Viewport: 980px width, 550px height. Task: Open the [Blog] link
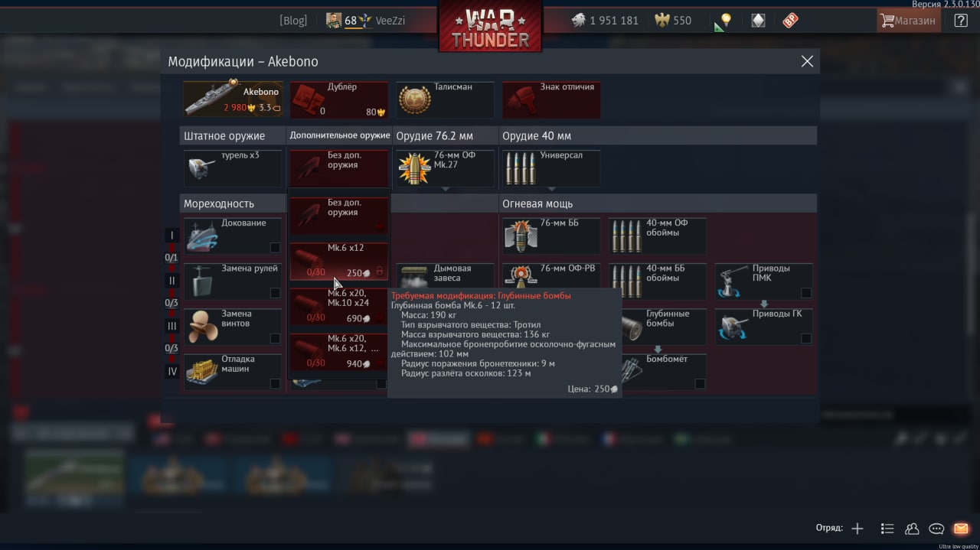293,21
